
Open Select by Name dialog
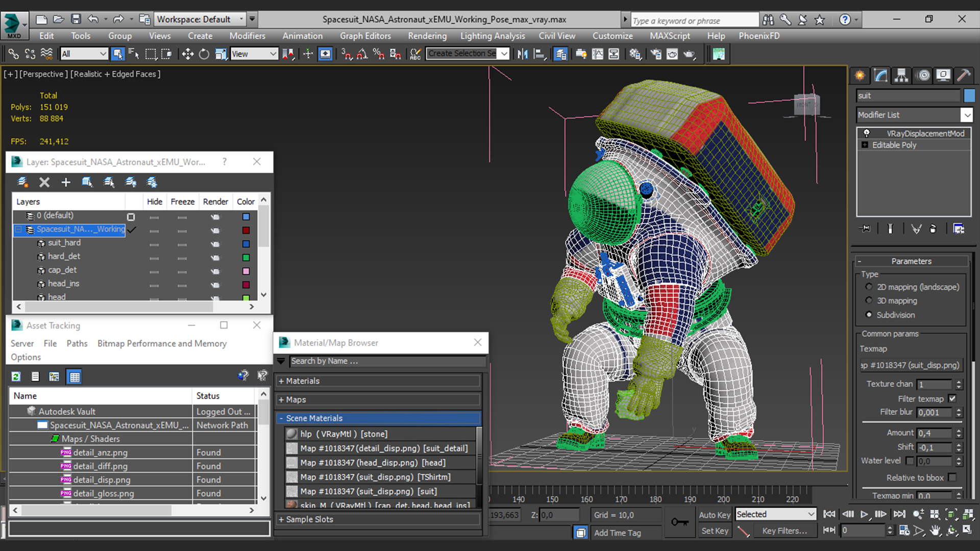pyautogui.click(x=134, y=54)
